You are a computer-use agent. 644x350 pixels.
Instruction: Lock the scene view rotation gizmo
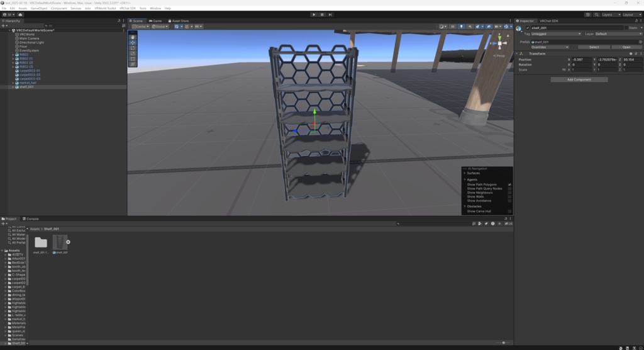[x=508, y=35]
